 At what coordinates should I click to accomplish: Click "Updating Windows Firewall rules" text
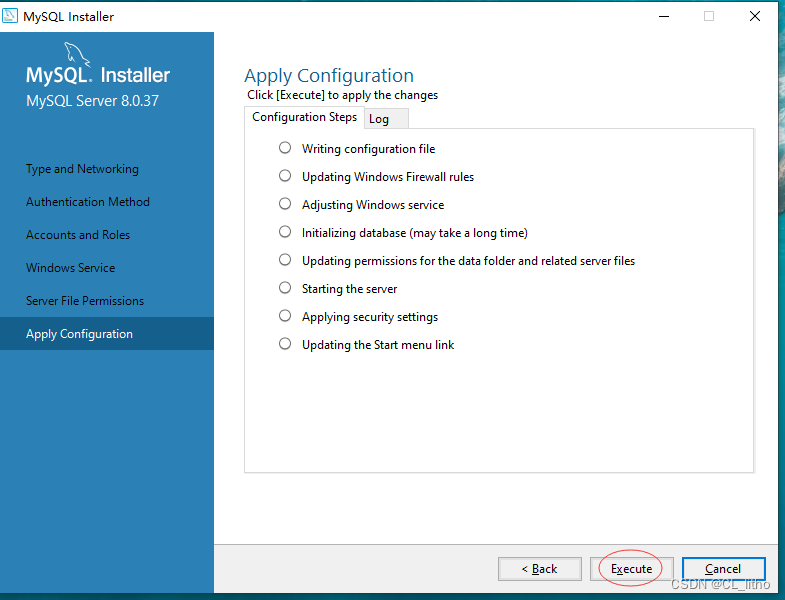tap(388, 177)
